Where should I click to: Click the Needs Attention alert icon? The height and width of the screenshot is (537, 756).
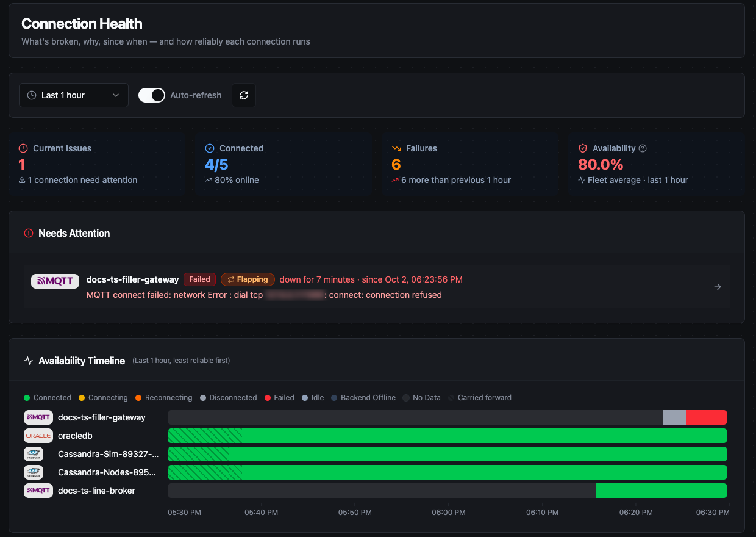tap(29, 233)
